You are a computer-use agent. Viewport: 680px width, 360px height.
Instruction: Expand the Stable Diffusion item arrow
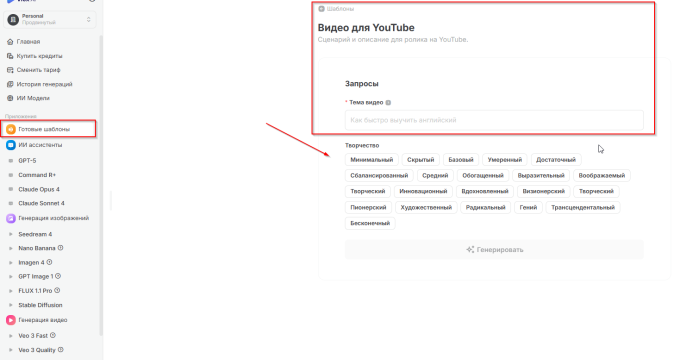pos(11,305)
